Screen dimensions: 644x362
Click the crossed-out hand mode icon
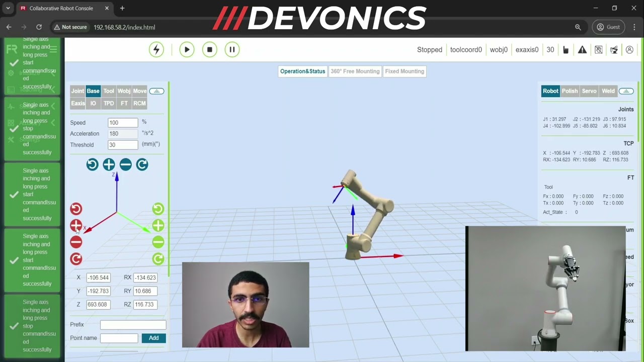pos(598,50)
